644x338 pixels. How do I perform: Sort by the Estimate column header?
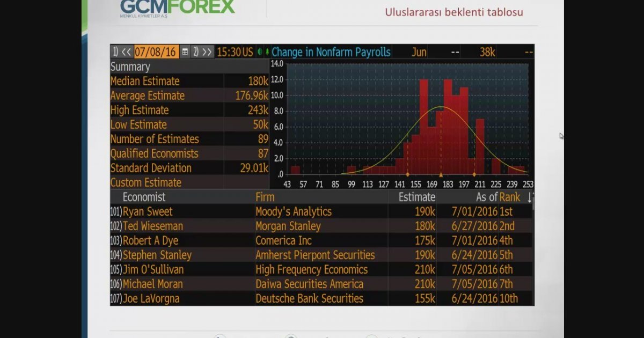tap(417, 197)
